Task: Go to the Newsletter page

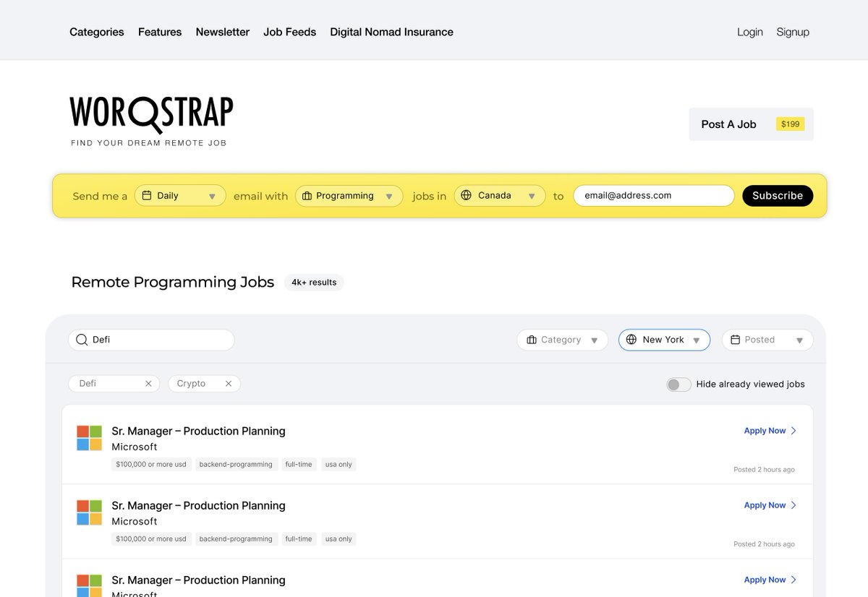Action: tap(223, 32)
